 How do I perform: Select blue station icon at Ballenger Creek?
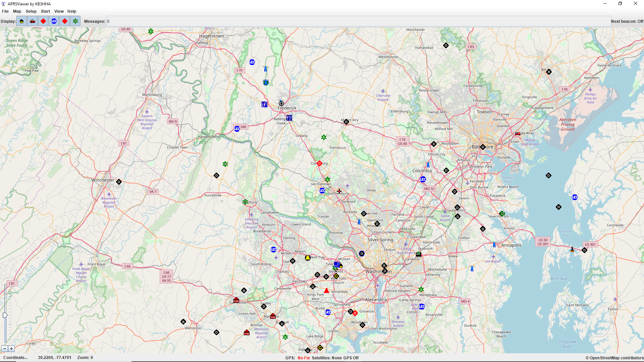[x=289, y=118]
